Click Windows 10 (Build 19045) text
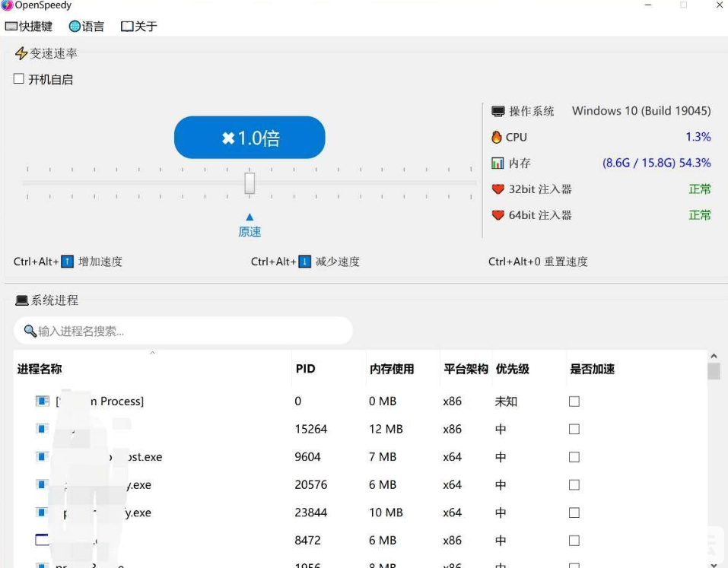Viewport: 728px width, 568px height. tap(641, 111)
